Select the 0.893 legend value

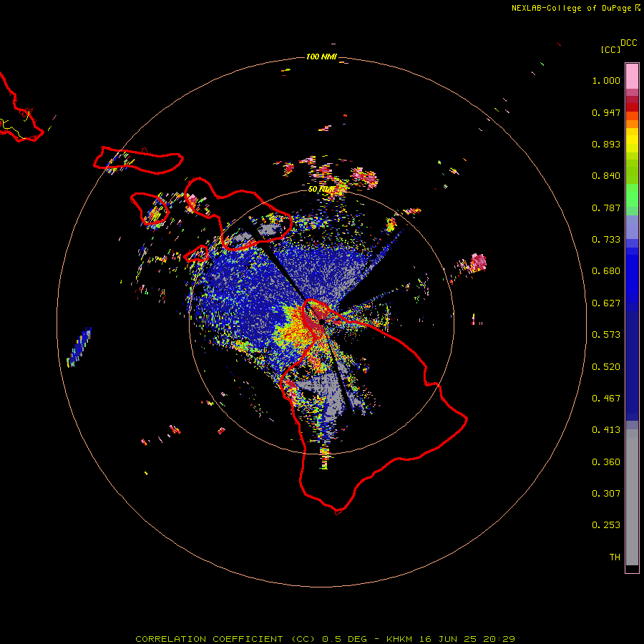pos(606,144)
